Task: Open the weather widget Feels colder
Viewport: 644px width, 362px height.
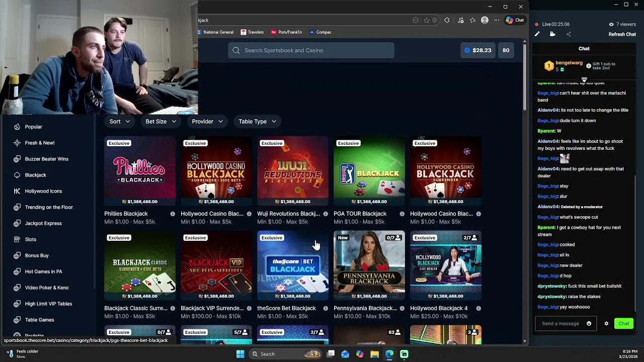Action: (23, 354)
